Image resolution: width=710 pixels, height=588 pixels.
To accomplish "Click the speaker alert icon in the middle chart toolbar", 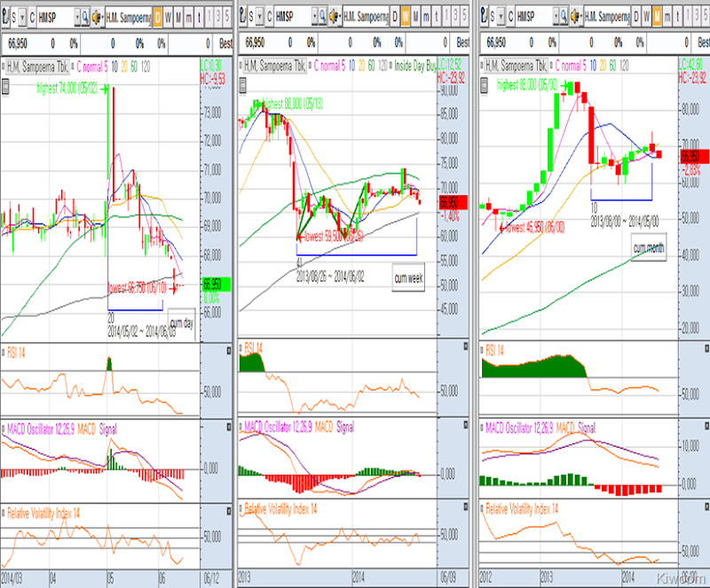I will click(x=335, y=17).
